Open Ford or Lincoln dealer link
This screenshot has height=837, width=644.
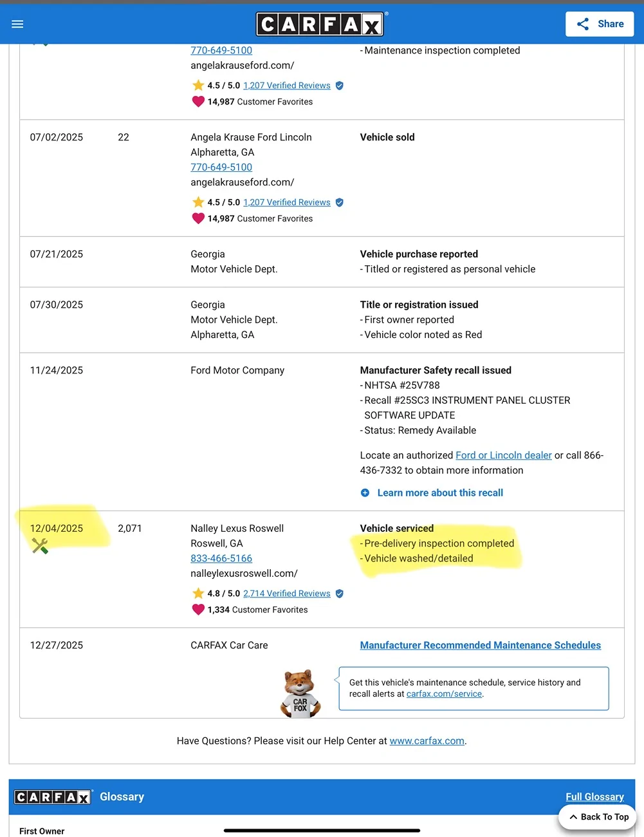click(x=504, y=455)
